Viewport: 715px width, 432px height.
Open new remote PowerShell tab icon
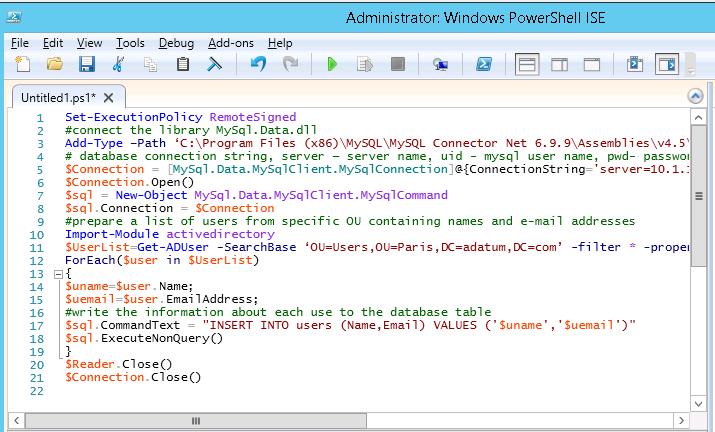439,65
